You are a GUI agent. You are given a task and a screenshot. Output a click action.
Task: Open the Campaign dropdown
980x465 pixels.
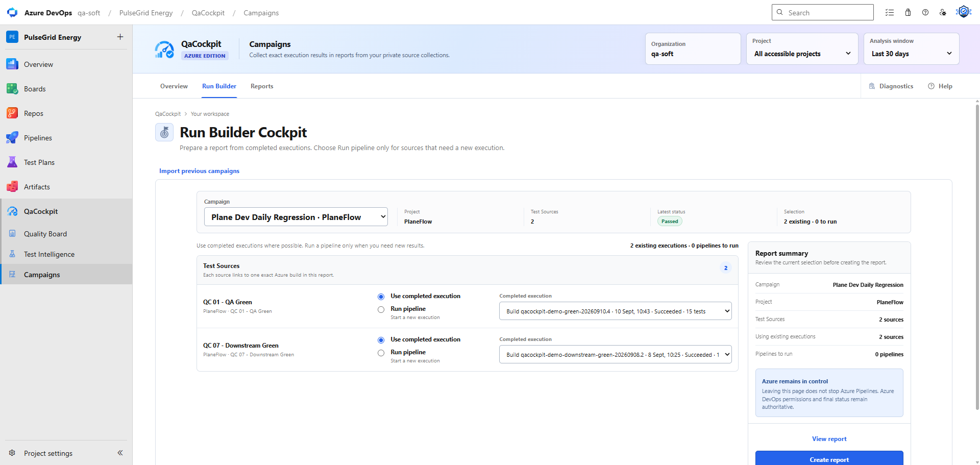pos(296,217)
